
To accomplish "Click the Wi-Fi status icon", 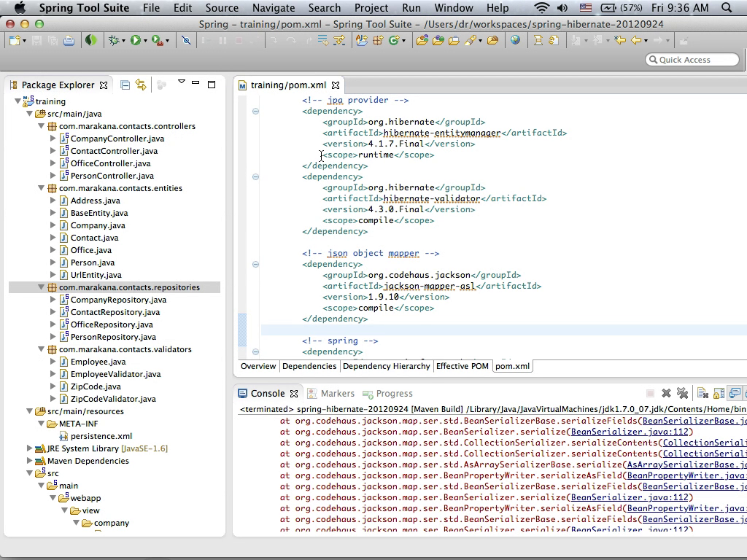I will click(541, 7).
